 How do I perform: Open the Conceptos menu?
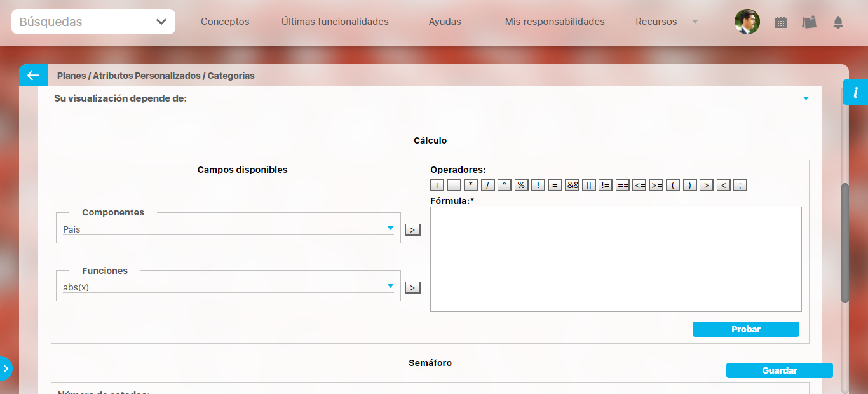coord(225,22)
